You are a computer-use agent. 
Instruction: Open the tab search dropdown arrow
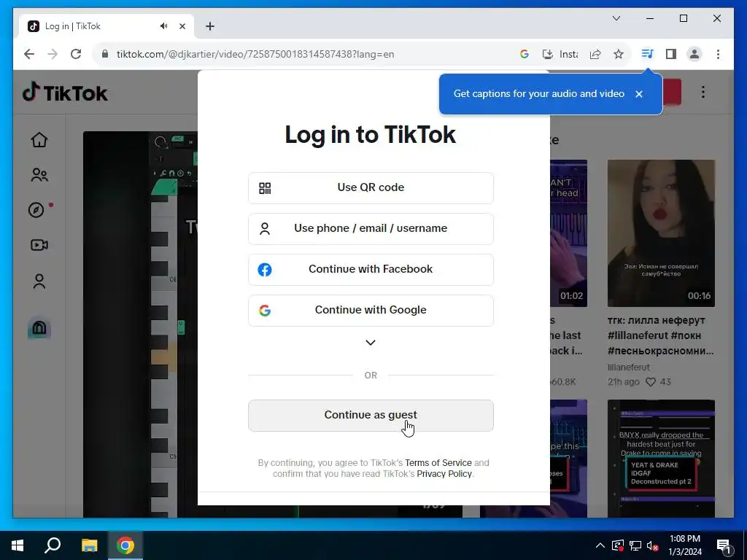click(616, 18)
